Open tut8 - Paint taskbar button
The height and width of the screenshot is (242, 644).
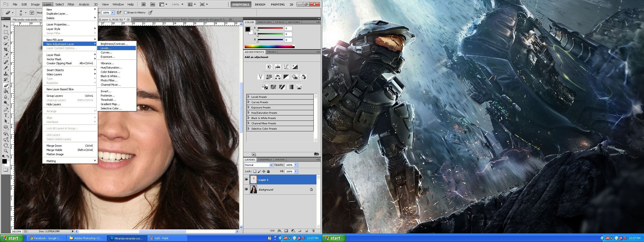[168, 238]
